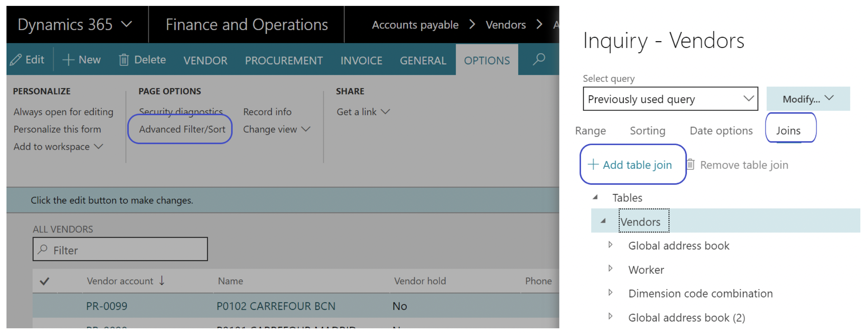Expand the Dimension code combination node
Screen dimensions: 868x333
pos(610,293)
